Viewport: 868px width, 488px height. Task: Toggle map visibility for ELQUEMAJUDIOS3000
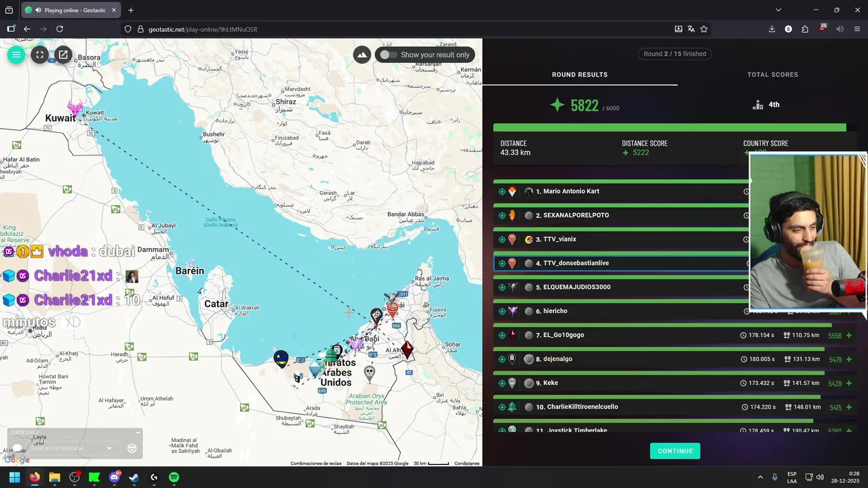(502, 287)
